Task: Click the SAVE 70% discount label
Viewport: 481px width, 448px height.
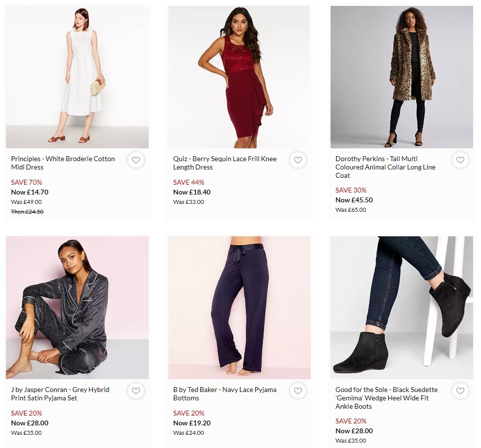Action: pyautogui.click(x=27, y=182)
